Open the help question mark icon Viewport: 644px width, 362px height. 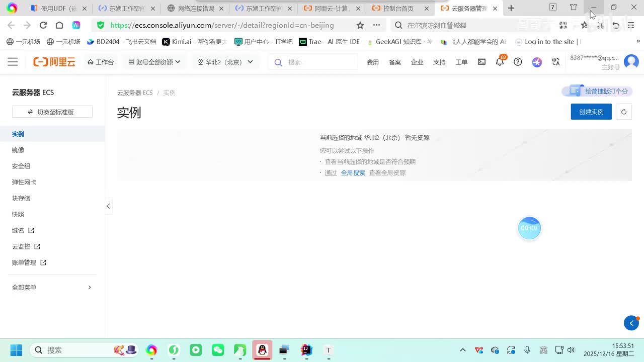tap(518, 62)
